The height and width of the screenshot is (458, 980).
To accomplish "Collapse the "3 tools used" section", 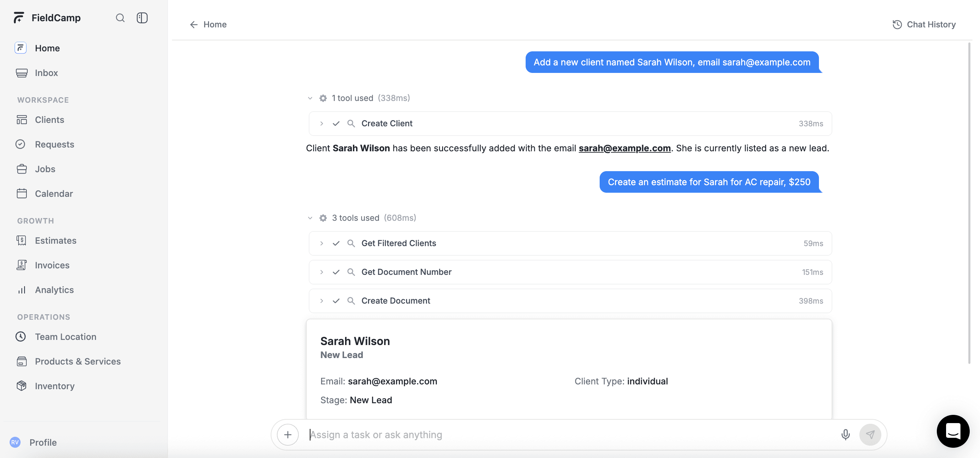I will coord(310,218).
